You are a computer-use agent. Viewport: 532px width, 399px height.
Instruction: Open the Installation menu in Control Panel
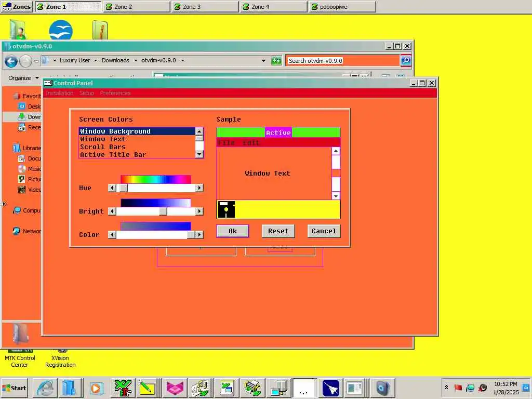pos(59,93)
